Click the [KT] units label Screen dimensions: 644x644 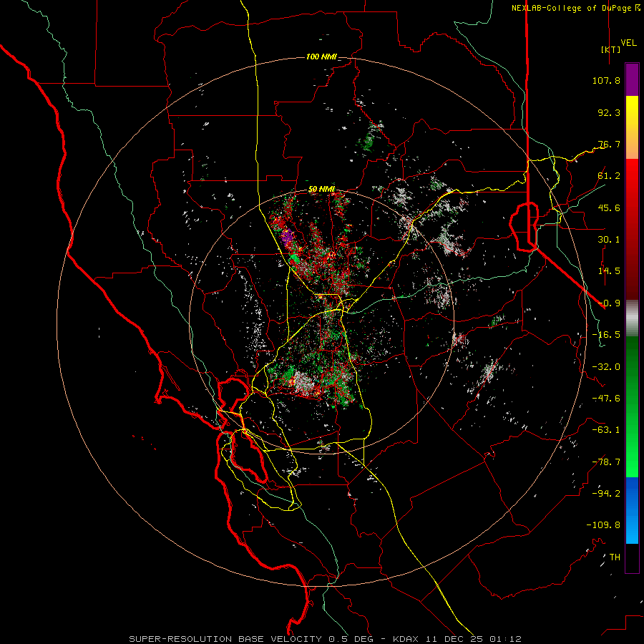coord(610,49)
